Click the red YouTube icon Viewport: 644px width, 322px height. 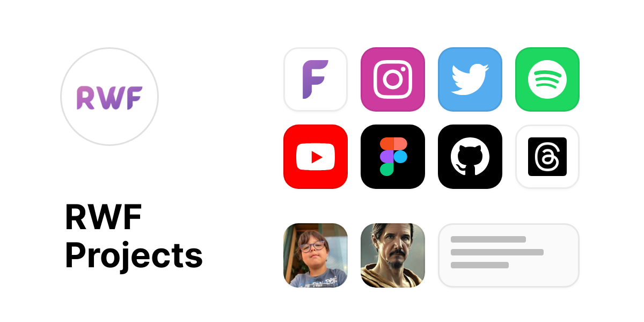point(316,157)
